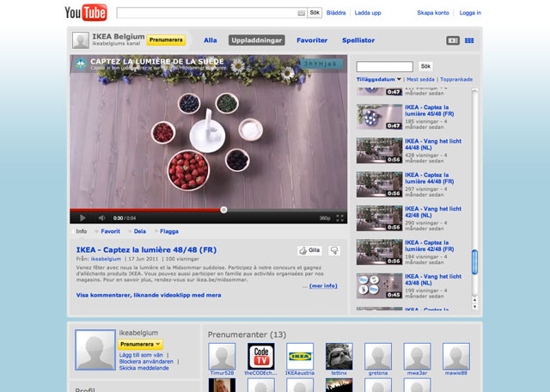Expand description with mer info
550x392 pixels.
click(x=323, y=286)
